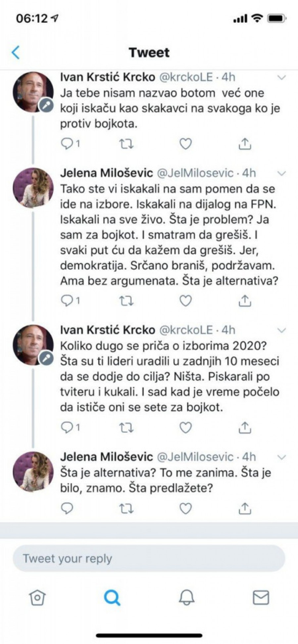The height and width of the screenshot is (644, 298).
Task: Open @krckoLE profile handle link
Action: (x=186, y=77)
